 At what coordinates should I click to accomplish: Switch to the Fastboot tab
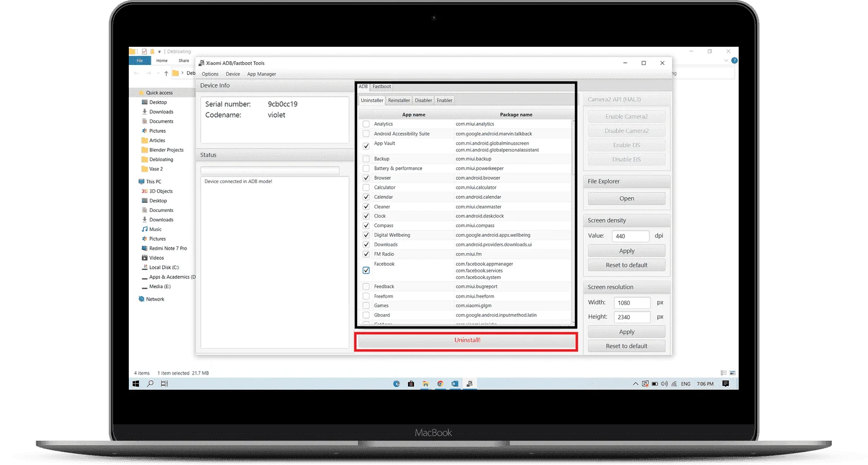pos(381,86)
